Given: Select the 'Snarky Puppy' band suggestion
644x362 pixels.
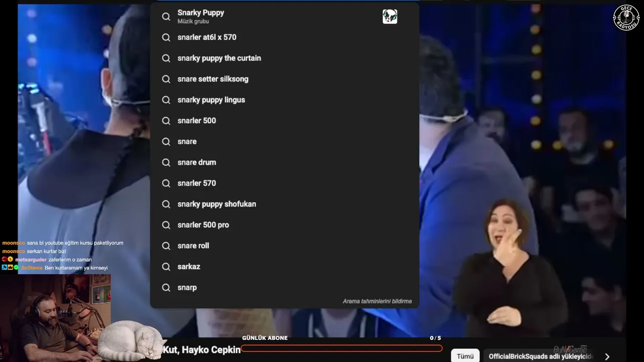Looking at the screenshot, I should point(284,17).
